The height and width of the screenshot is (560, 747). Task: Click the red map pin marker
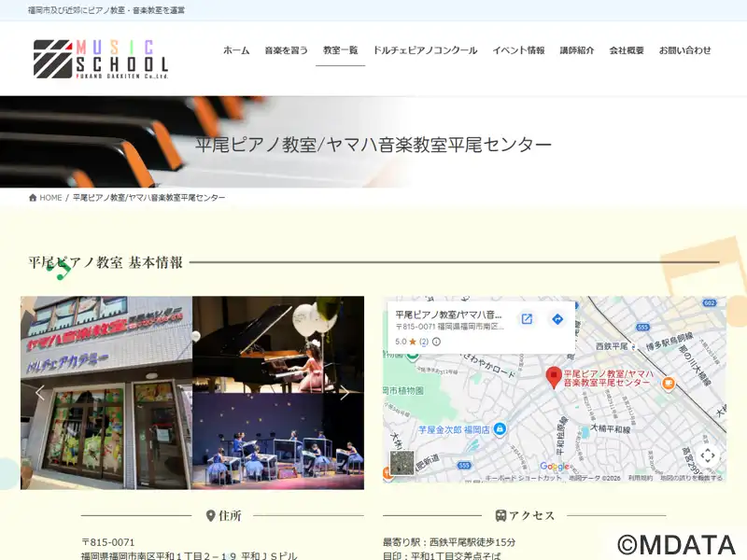(x=553, y=378)
